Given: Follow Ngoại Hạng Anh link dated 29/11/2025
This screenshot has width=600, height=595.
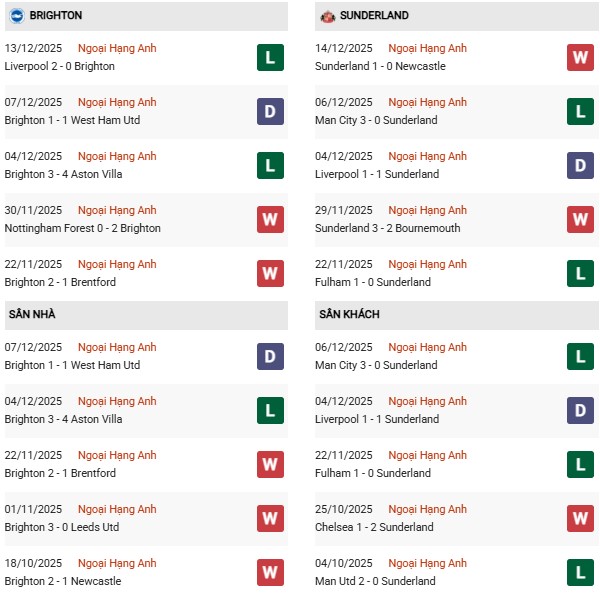Looking at the screenshot, I should coord(428,210).
